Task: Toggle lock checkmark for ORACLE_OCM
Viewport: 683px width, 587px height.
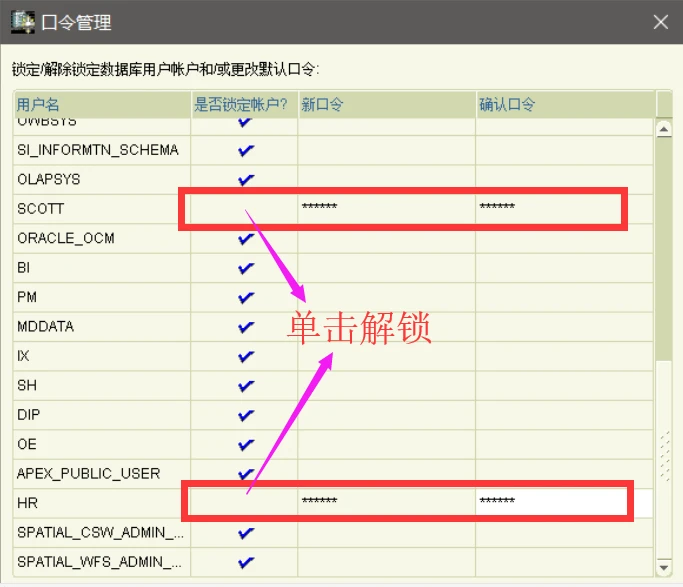Action: pos(246,238)
